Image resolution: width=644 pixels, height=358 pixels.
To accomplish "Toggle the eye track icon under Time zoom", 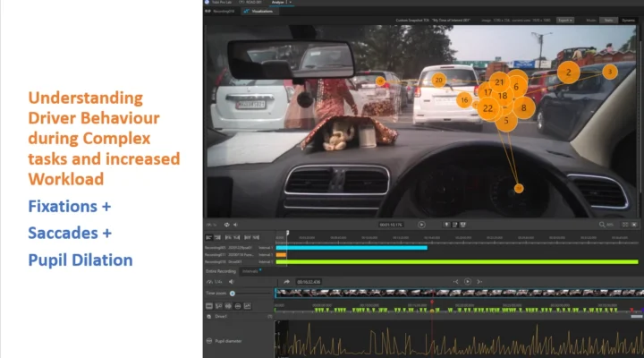I will (x=237, y=306).
